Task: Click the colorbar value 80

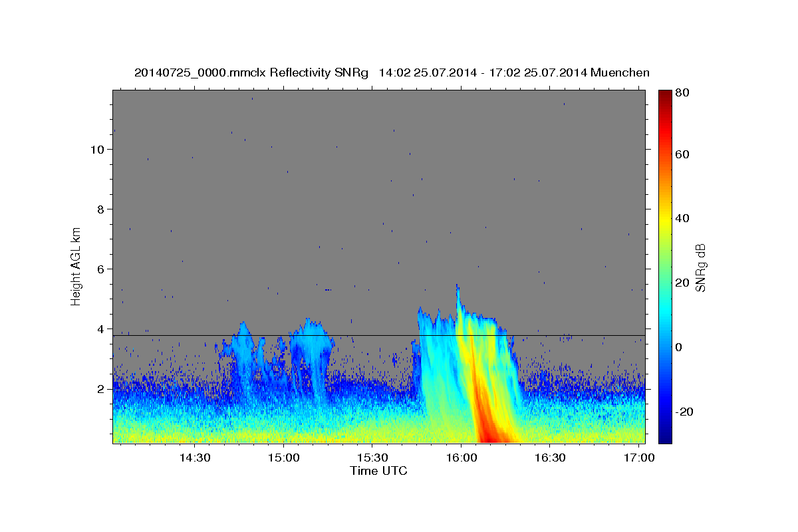Action: [682, 94]
